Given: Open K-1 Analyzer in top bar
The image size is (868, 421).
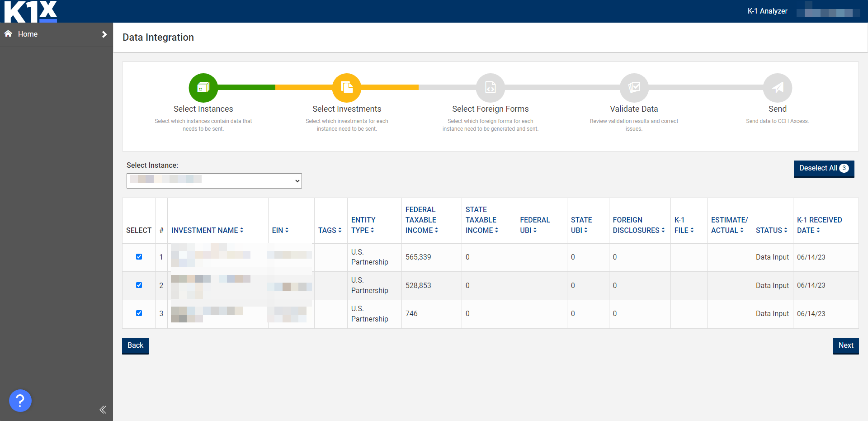Looking at the screenshot, I should (767, 11).
